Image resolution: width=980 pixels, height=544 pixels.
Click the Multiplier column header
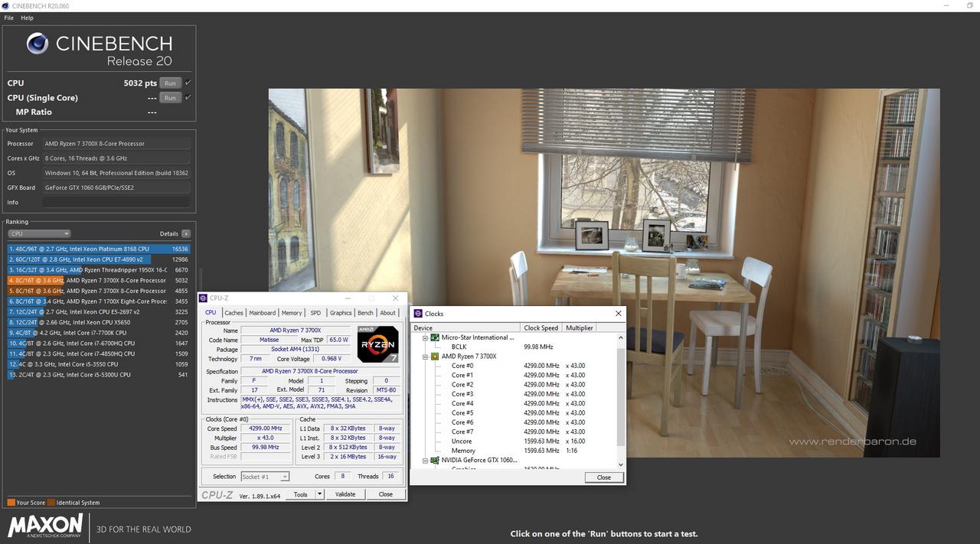(x=580, y=327)
